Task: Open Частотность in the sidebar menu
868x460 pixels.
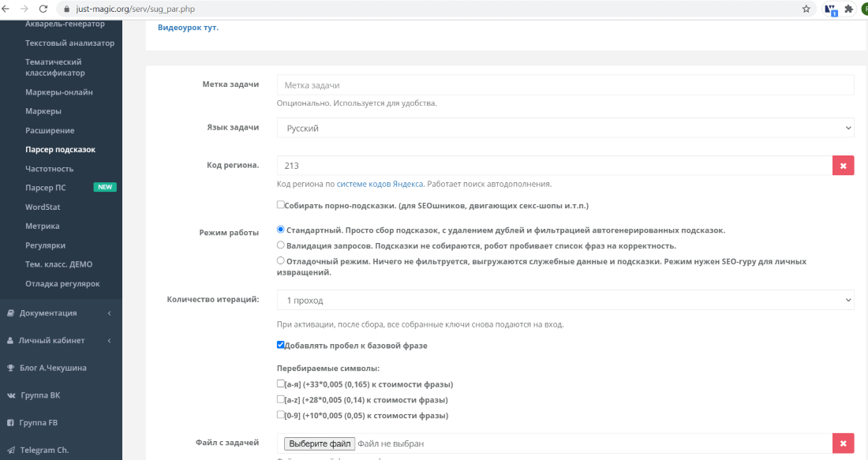Action: (x=49, y=169)
